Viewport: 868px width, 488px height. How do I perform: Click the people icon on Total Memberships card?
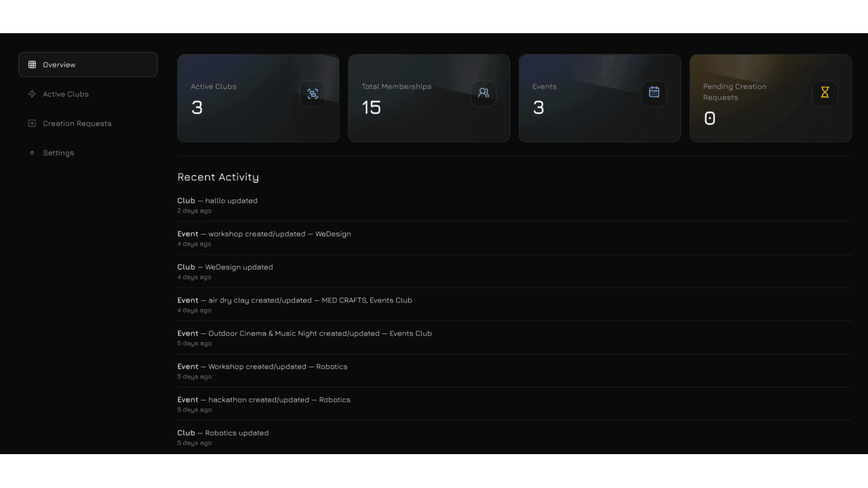[x=484, y=93]
